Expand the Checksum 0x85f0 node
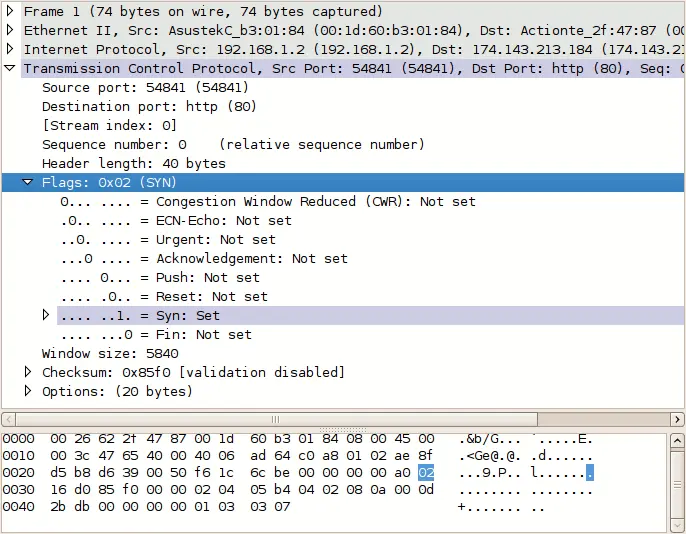The image size is (686, 534). pos(28,372)
